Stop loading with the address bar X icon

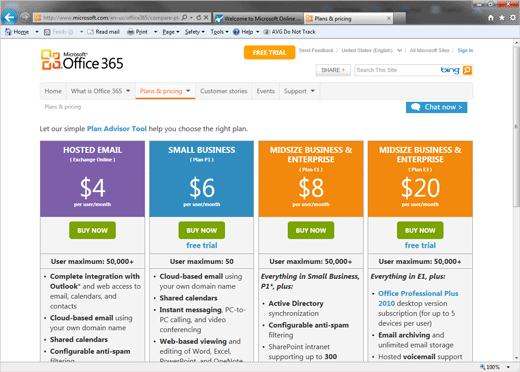point(206,18)
